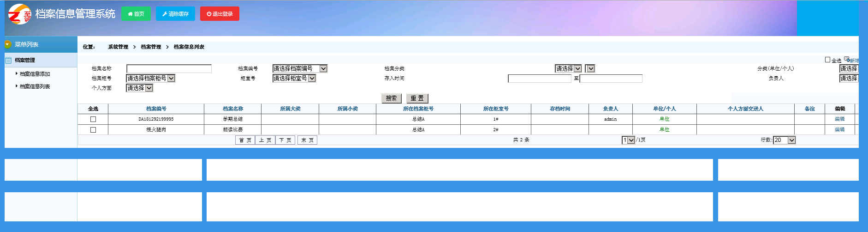
Task: Open the page number dropdown showing 1
Action: coord(628,140)
